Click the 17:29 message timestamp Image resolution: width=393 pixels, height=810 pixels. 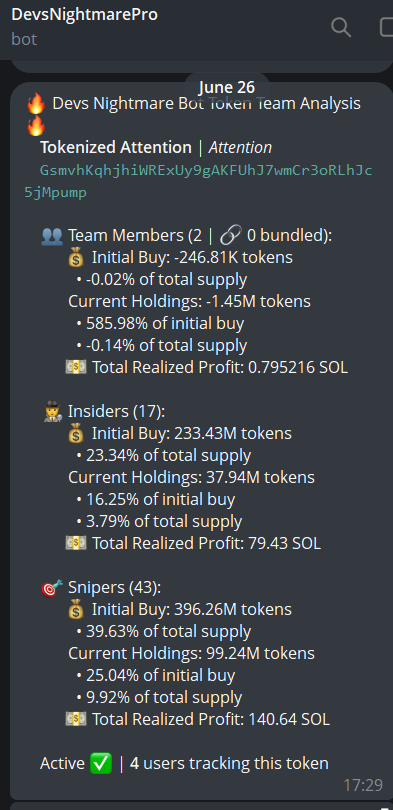pyautogui.click(x=363, y=785)
